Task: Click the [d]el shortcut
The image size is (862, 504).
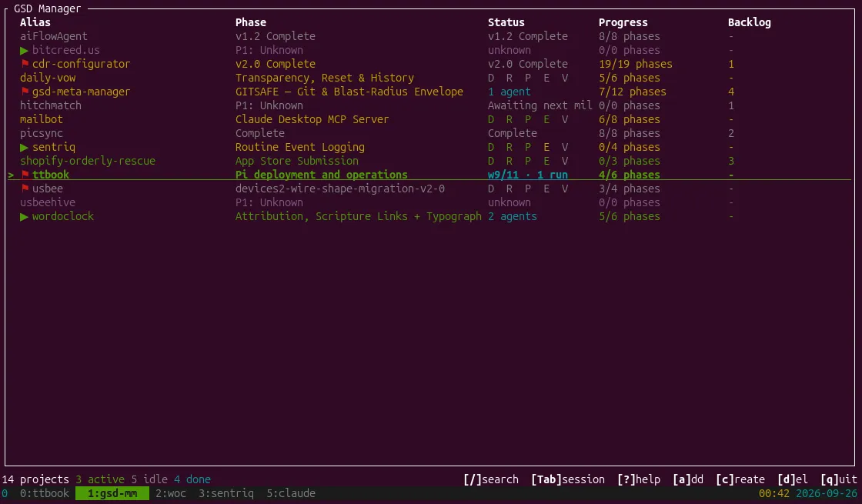Action: (x=792, y=479)
